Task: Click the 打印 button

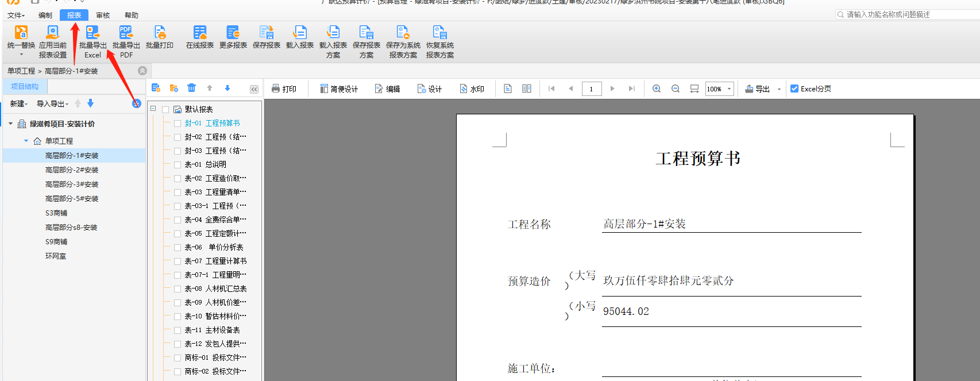Action: (284, 88)
